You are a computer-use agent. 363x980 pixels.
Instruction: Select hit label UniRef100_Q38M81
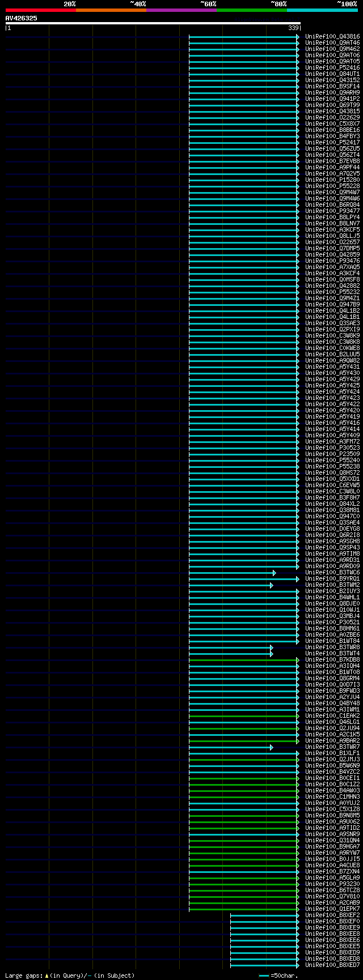332,510
